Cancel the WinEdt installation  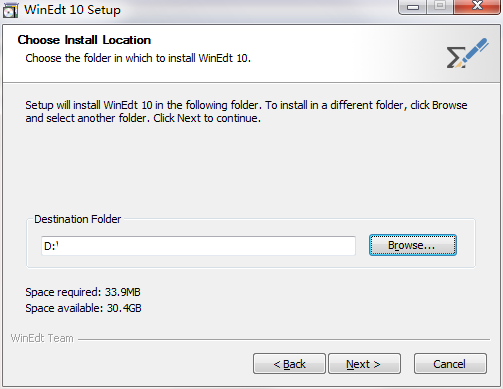pyautogui.click(x=450, y=364)
